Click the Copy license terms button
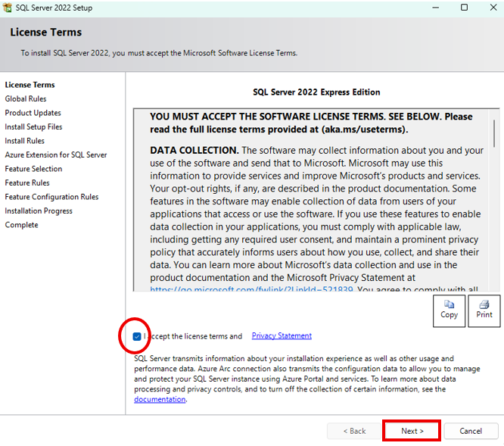 coord(449,310)
